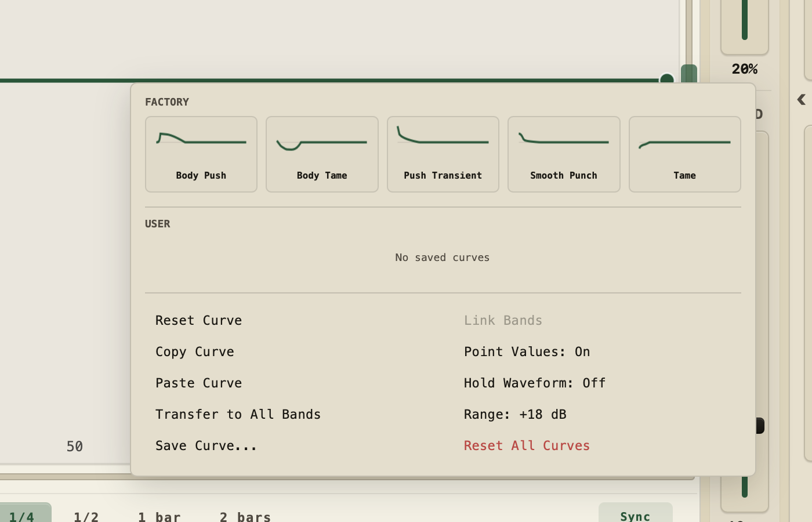The image size is (812, 522).
Task: Click the No saved curves text
Action: click(443, 258)
